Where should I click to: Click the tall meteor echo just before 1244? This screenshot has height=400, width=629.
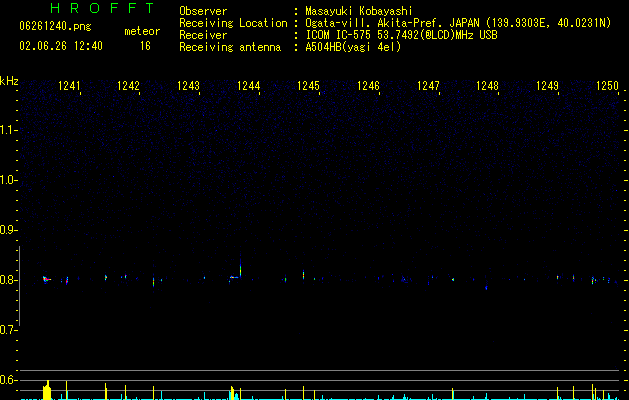point(240,266)
